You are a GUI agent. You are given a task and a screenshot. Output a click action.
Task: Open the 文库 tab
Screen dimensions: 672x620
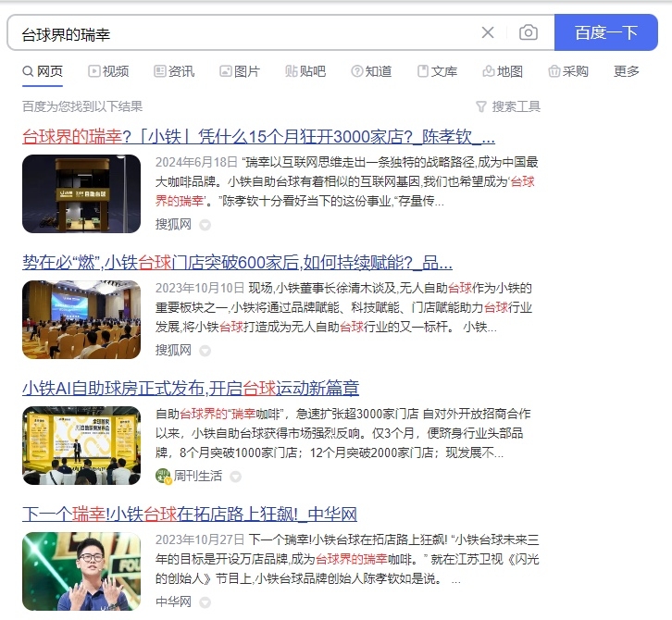(x=437, y=71)
